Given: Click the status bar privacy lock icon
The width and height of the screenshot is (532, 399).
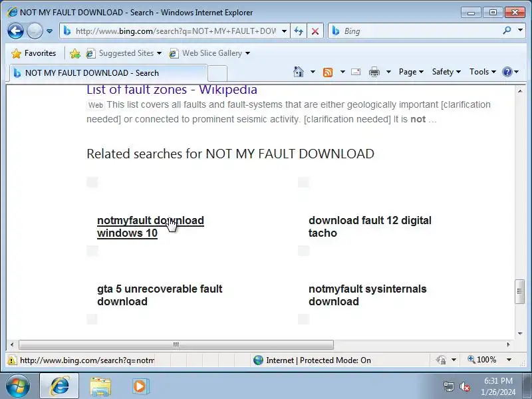Looking at the screenshot, I should (x=441, y=360).
